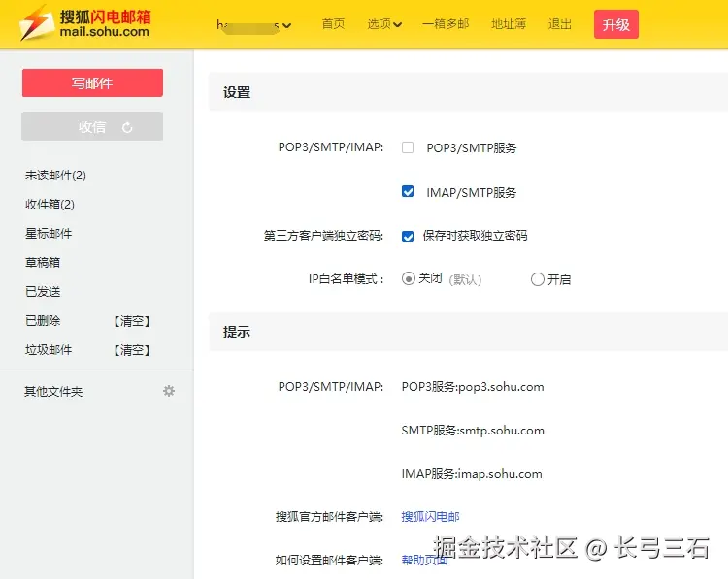The image size is (728, 579).
Task: Open 帮助页面 link
Action: pos(425,560)
